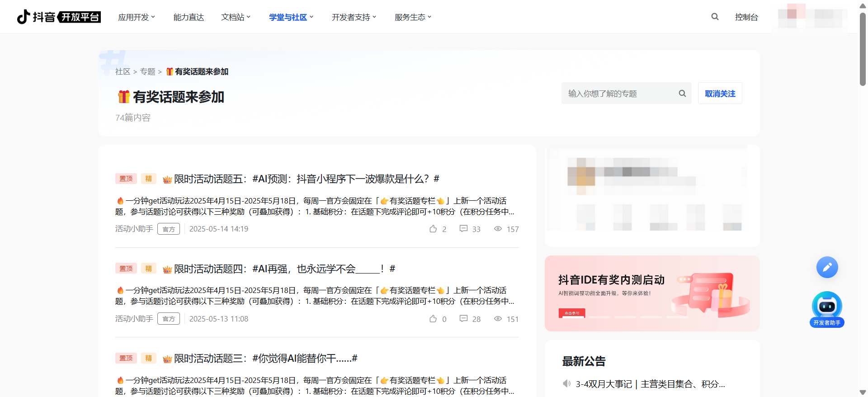868x397 pixels.
Task: Click the 抖音IDE有奖内测启动 banner
Action: pyautogui.click(x=651, y=293)
